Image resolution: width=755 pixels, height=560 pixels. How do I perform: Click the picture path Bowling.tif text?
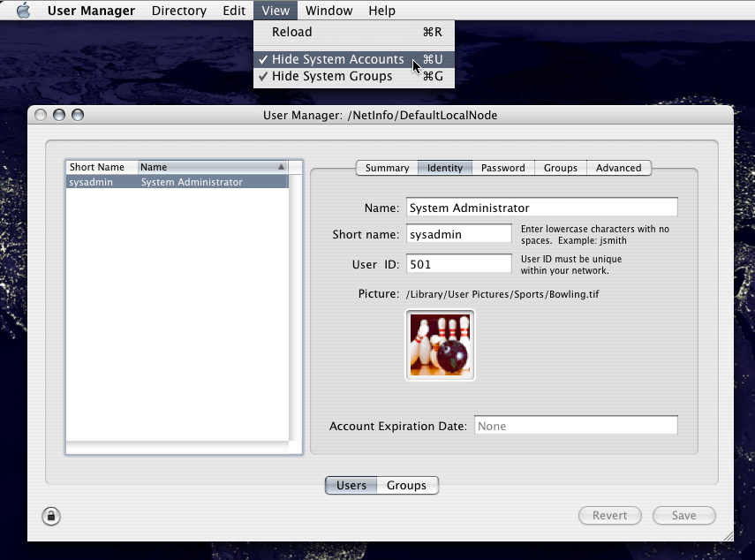[502, 294]
